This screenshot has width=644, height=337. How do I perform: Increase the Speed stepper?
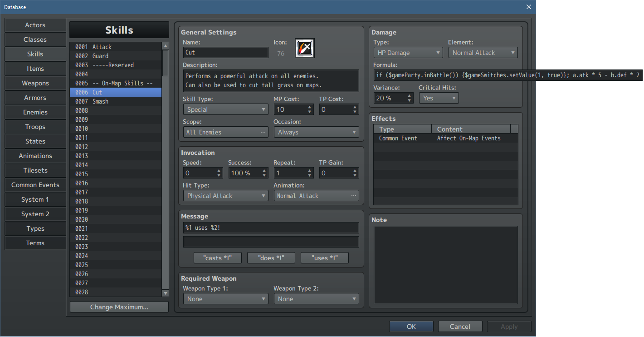[x=219, y=171]
